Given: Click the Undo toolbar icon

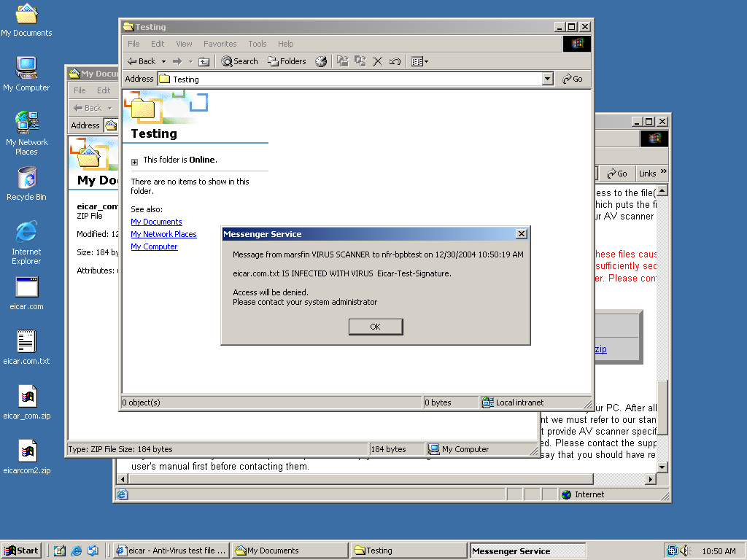Looking at the screenshot, I should (x=395, y=62).
